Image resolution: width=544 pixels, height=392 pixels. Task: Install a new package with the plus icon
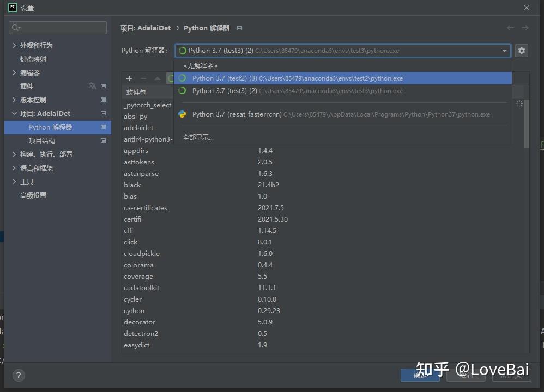point(129,78)
